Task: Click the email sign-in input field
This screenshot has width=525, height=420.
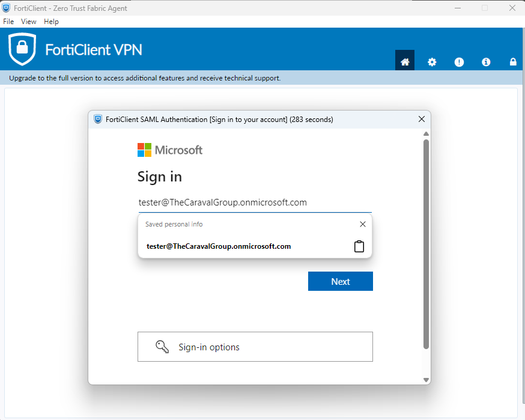Action: coord(255,202)
